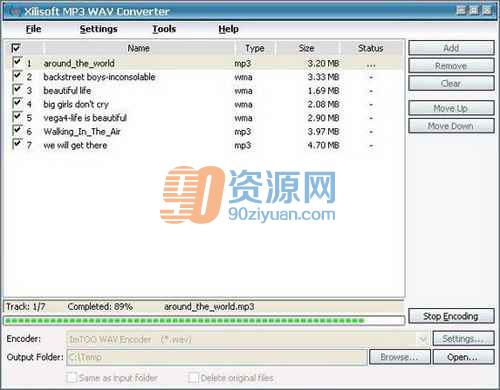Select big girls don't cry track name
The image size is (500, 390).
click(76, 104)
